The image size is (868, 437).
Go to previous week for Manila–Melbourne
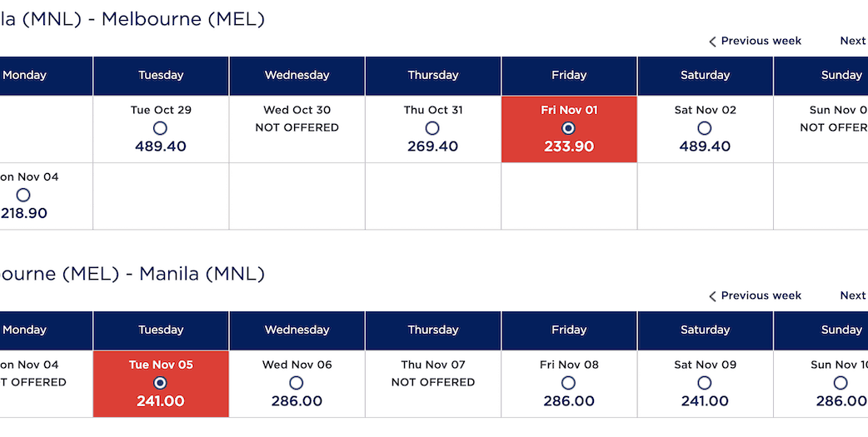click(755, 41)
